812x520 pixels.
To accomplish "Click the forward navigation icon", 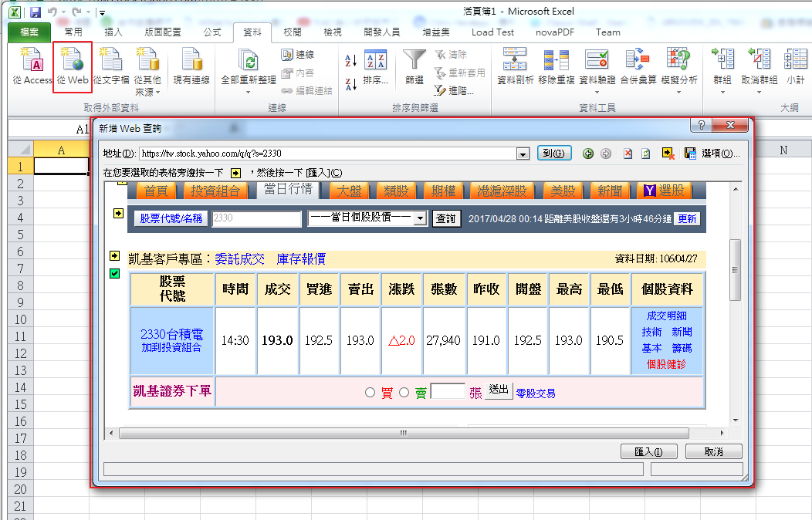I will pos(606,154).
